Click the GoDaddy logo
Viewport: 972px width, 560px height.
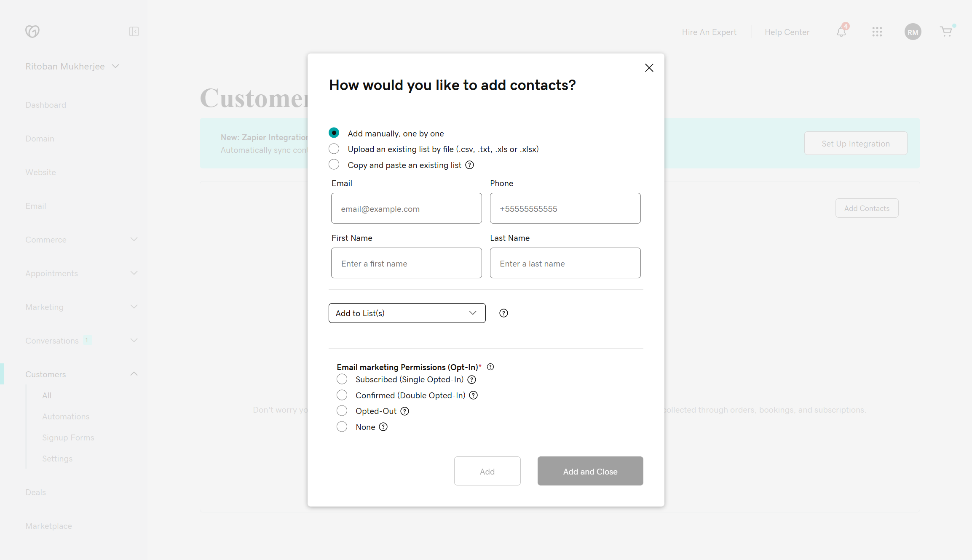pos(32,31)
